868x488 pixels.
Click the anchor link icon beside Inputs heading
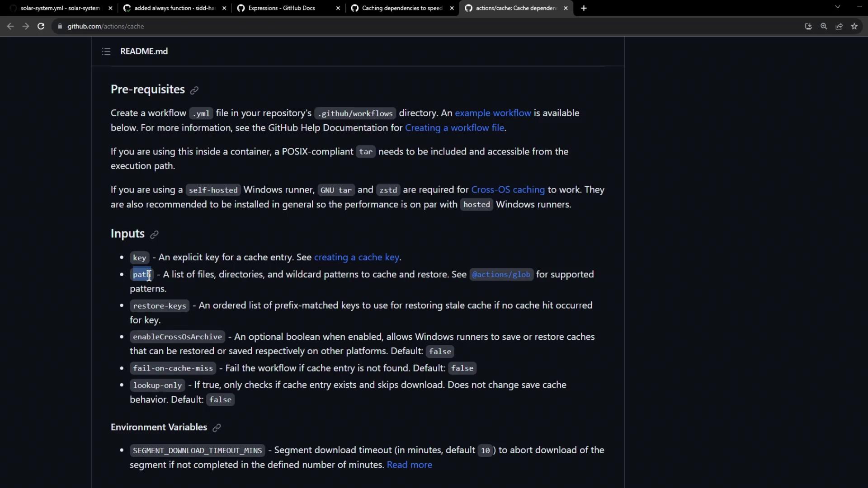point(154,235)
